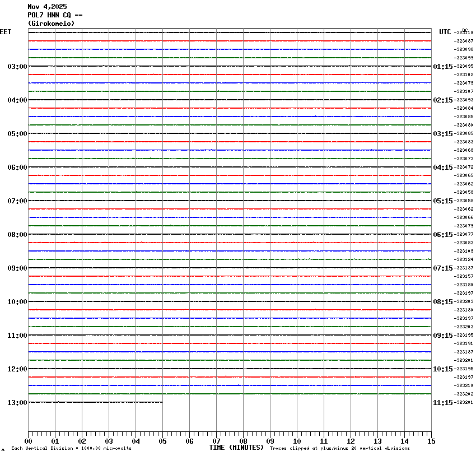
Task: Click minute 15 at the axis end
Action: tap(431, 441)
